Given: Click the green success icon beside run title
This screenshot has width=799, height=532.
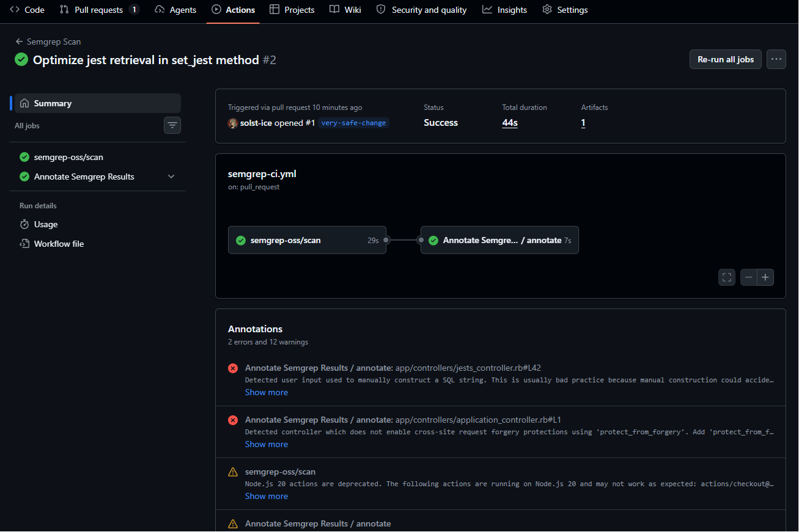Looking at the screenshot, I should (x=21, y=59).
